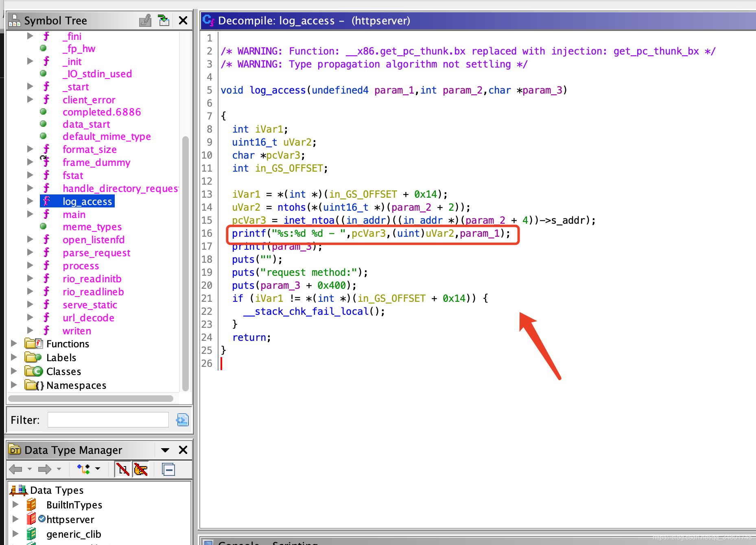
Task: Click the collapse all icon in Data Type Manager
Action: pyautogui.click(x=168, y=469)
